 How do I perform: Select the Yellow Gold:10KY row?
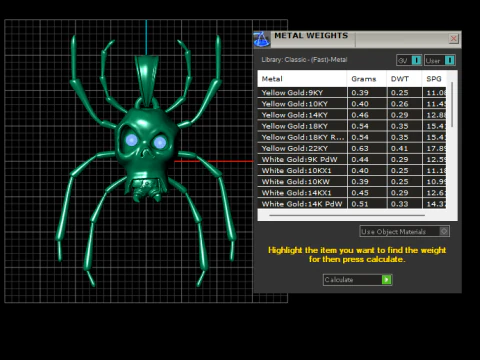coord(352,104)
